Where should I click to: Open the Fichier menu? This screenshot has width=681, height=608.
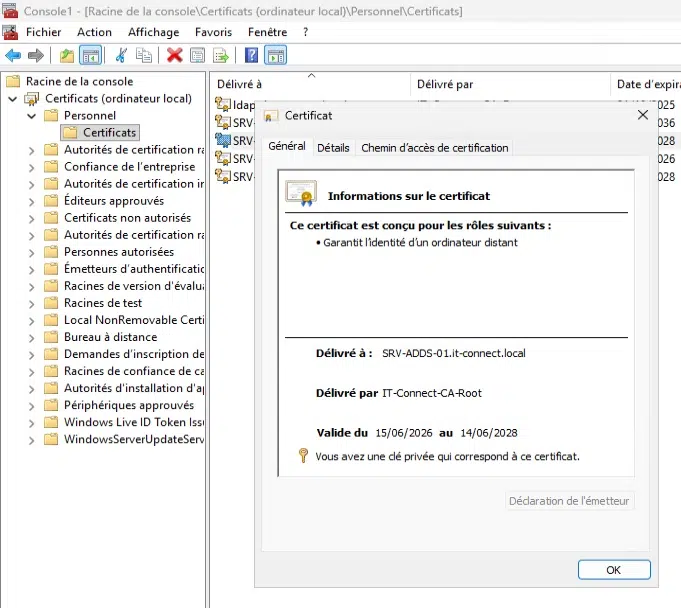pyautogui.click(x=43, y=32)
